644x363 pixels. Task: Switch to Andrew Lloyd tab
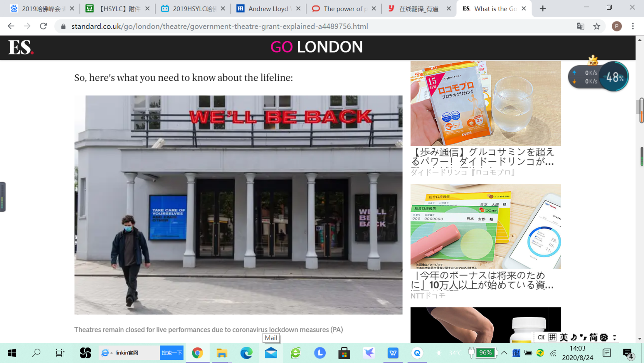[x=268, y=9]
